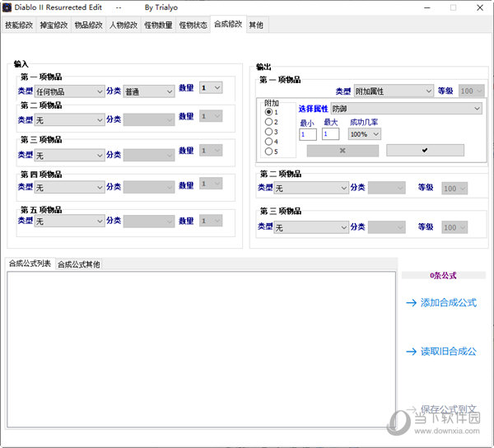Image resolution: width=494 pixels, height=448 pixels.
Task: Open input item 3 类型 dropdown
Action: pyautogui.click(x=70, y=156)
